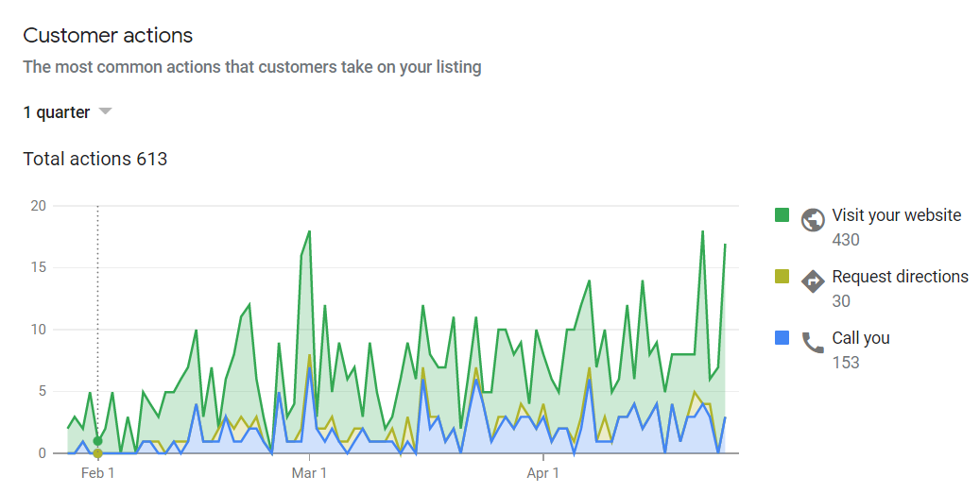Select the Call you legend label
980x493 pixels.
tap(861, 338)
